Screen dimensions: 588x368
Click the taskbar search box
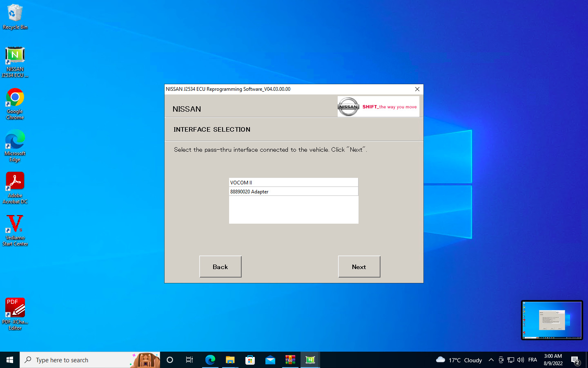tap(90, 360)
